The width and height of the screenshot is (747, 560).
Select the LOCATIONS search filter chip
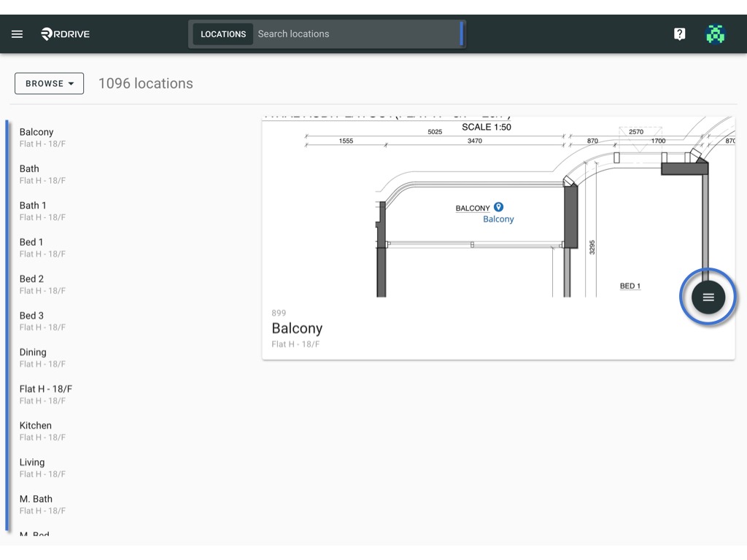[223, 34]
